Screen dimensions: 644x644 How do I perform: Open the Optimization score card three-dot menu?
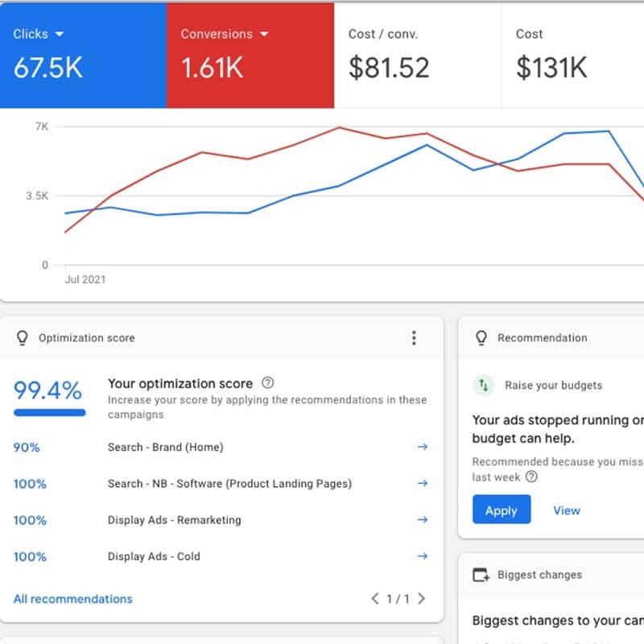pos(414,338)
